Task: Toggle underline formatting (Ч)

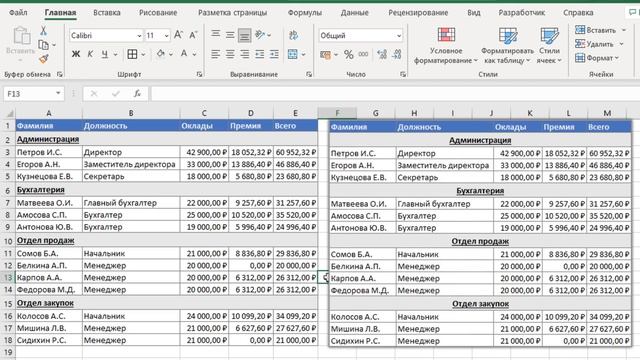Action: click(x=104, y=54)
